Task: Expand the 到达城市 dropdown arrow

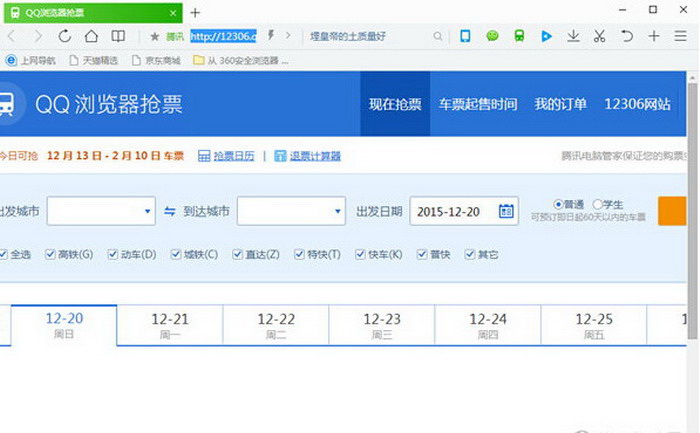Action: tap(338, 211)
